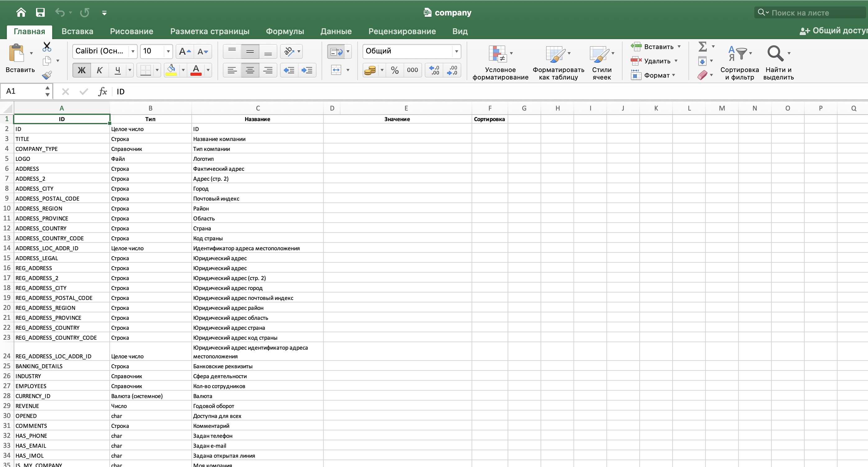Click the Поиск на листе search field
This screenshot has width=868, height=467.
[x=809, y=13]
